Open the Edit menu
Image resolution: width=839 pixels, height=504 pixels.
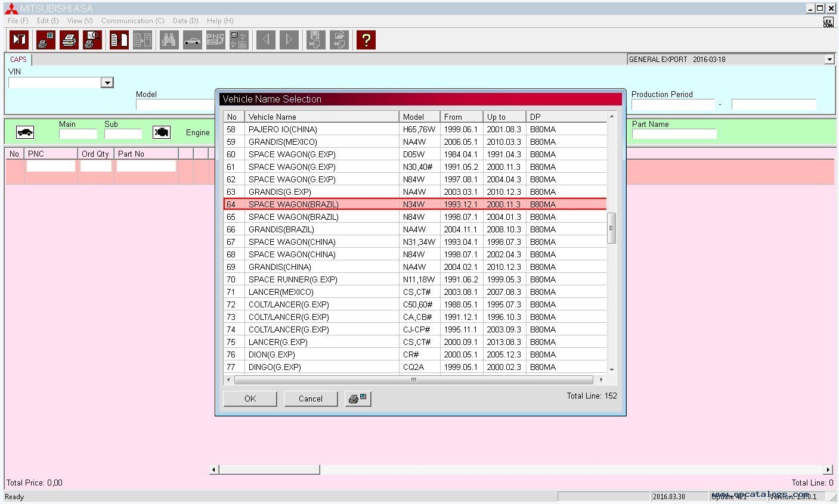click(48, 21)
